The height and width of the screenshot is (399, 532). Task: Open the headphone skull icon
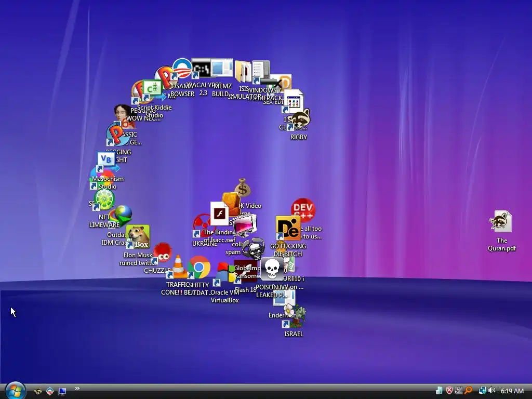pos(254,248)
